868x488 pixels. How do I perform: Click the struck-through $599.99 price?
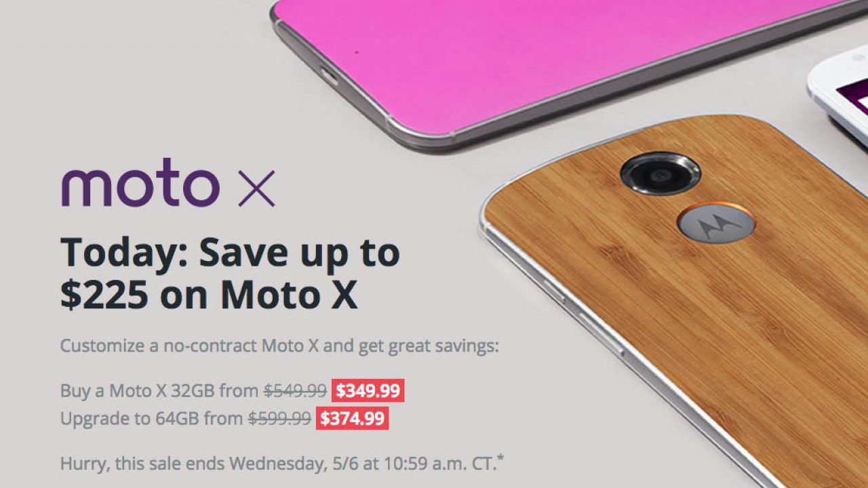click(x=279, y=418)
